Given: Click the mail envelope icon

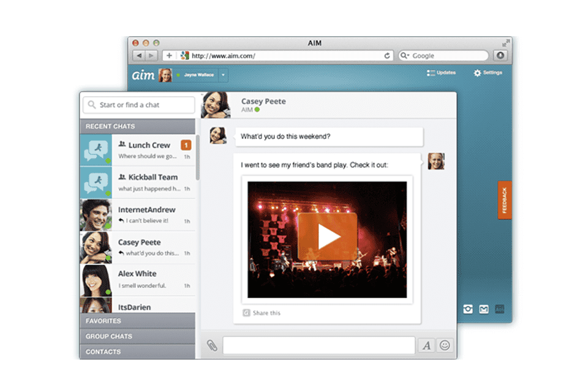Looking at the screenshot, I should 484,309.
